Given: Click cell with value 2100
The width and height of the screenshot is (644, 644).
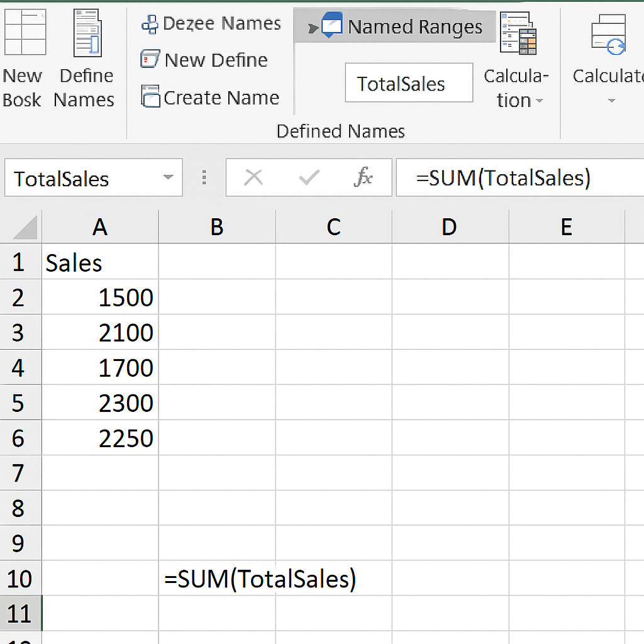Looking at the screenshot, I should (100, 332).
